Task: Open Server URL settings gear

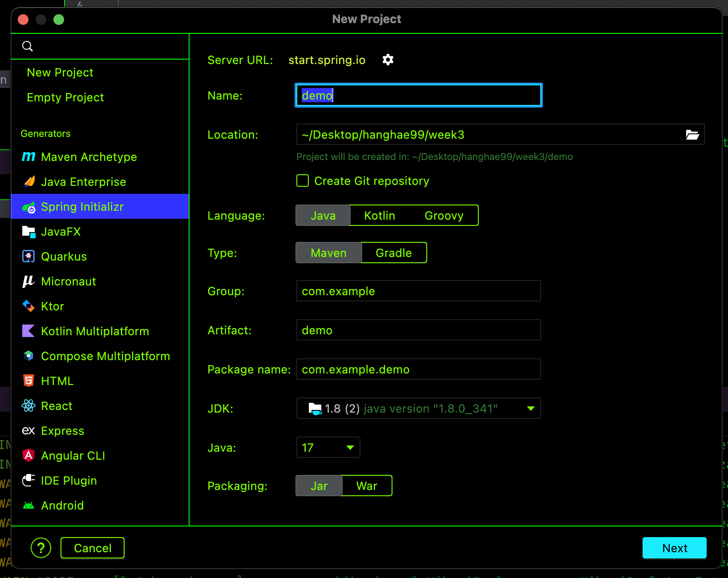Action: pos(388,60)
